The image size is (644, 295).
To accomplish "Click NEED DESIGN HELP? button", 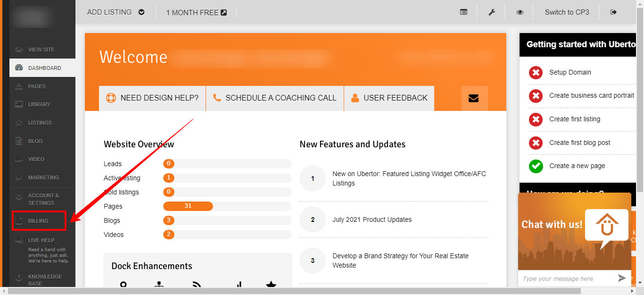I will pyautogui.click(x=152, y=98).
